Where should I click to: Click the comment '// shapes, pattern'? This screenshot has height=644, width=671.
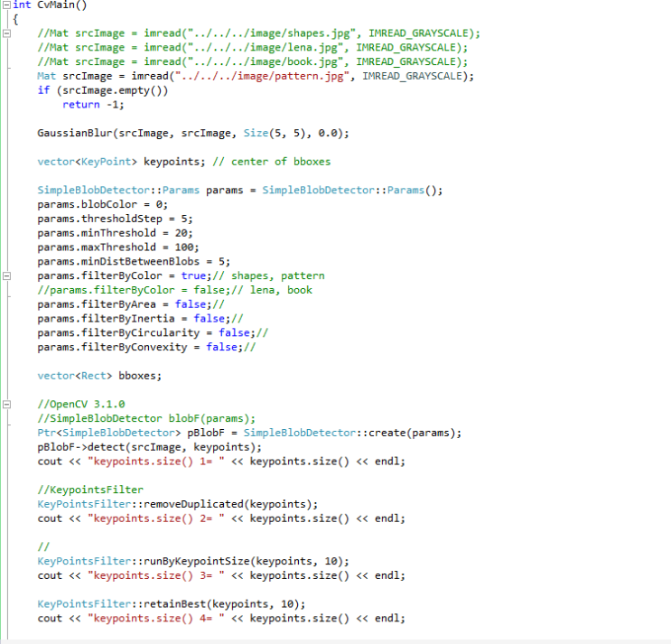point(269,275)
